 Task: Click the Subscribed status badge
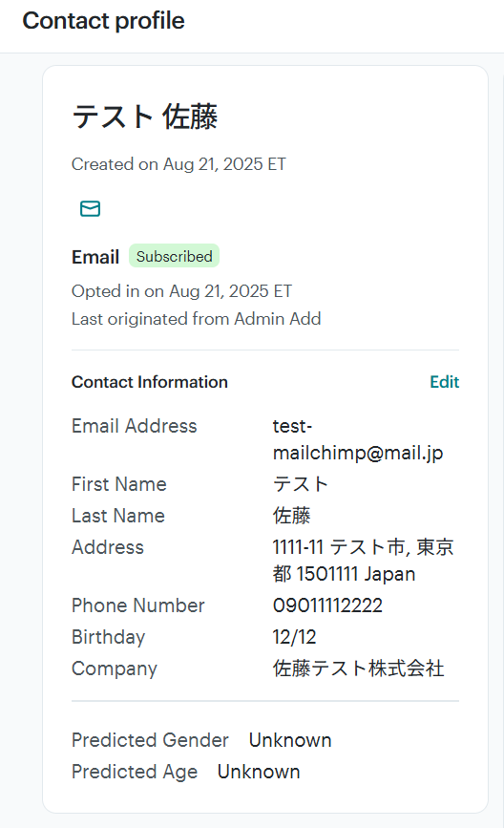click(x=174, y=256)
